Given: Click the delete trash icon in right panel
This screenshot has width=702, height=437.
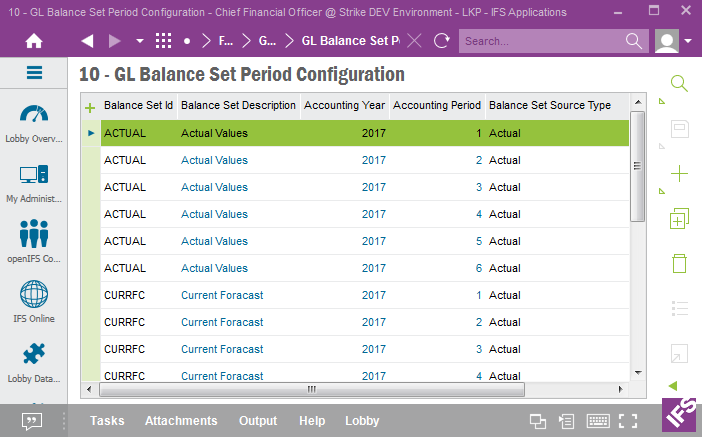Looking at the screenshot, I should pyautogui.click(x=679, y=263).
